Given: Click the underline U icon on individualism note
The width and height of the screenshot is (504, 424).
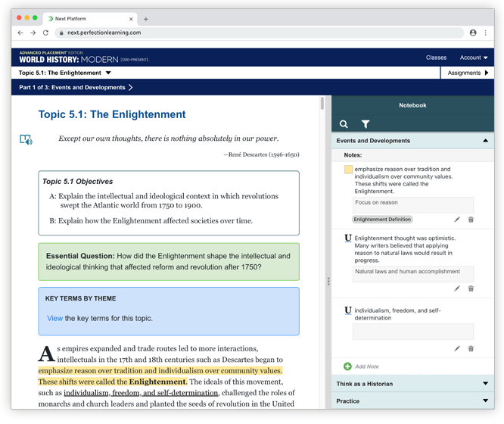Looking at the screenshot, I should 348,310.
